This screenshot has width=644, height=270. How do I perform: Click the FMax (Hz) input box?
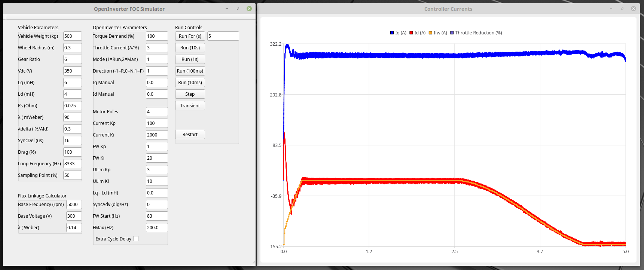click(156, 228)
